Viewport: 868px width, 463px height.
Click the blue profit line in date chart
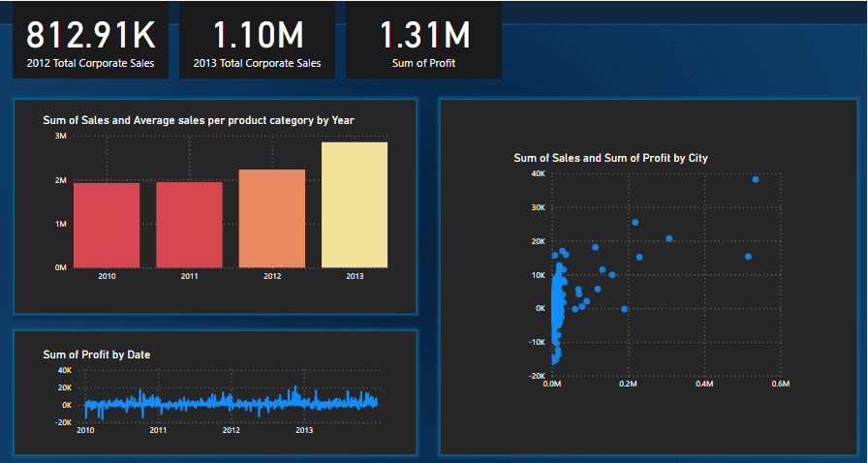232,404
